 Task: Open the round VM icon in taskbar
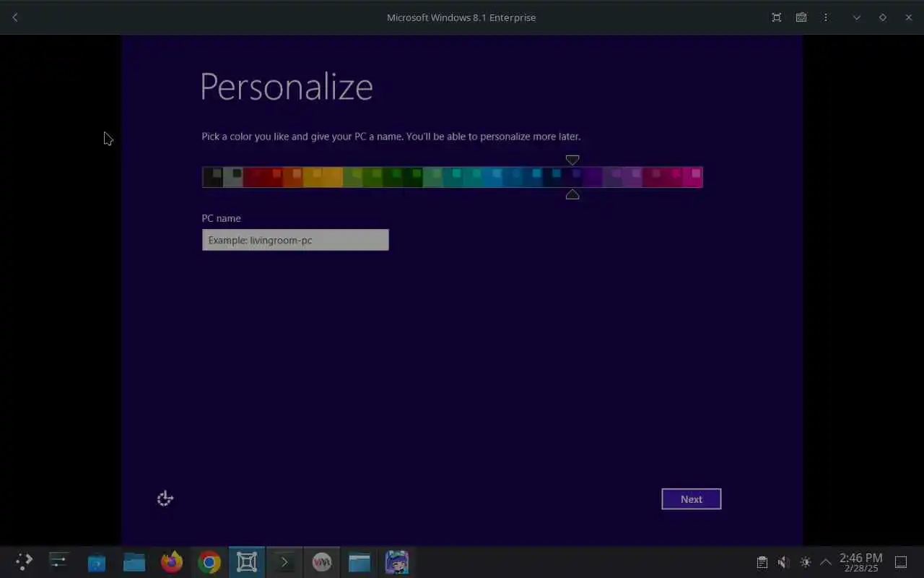(x=322, y=562)
